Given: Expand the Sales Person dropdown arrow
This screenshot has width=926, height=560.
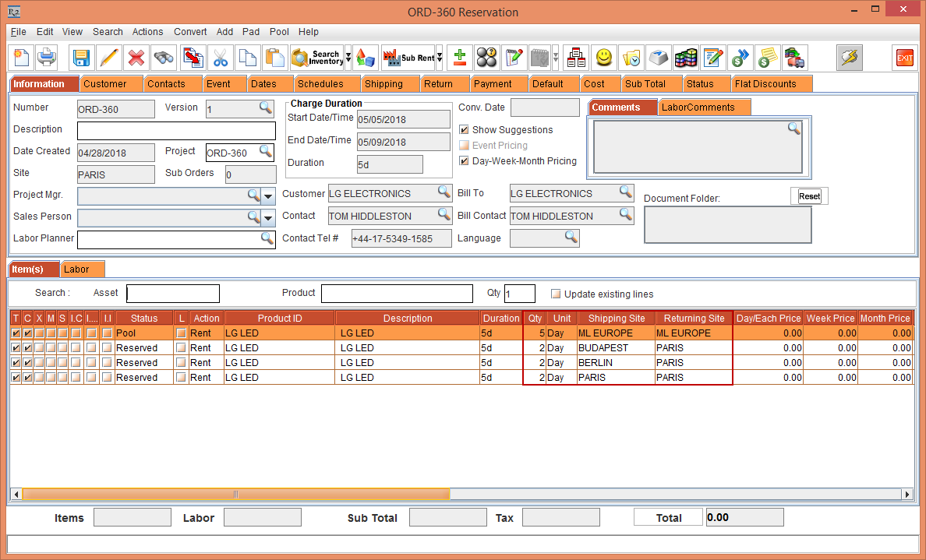Looking at the screenshot, I should 268,217.
